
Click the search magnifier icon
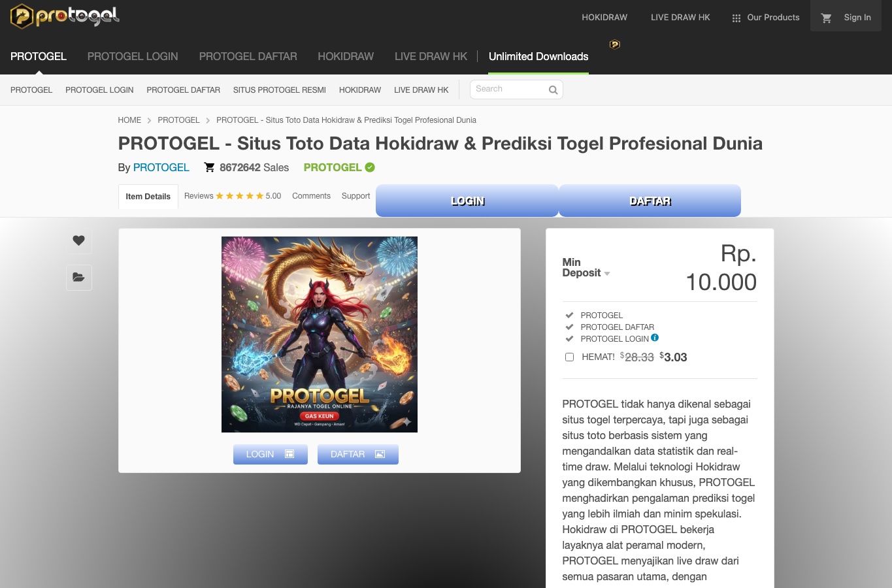pos(553,90)
